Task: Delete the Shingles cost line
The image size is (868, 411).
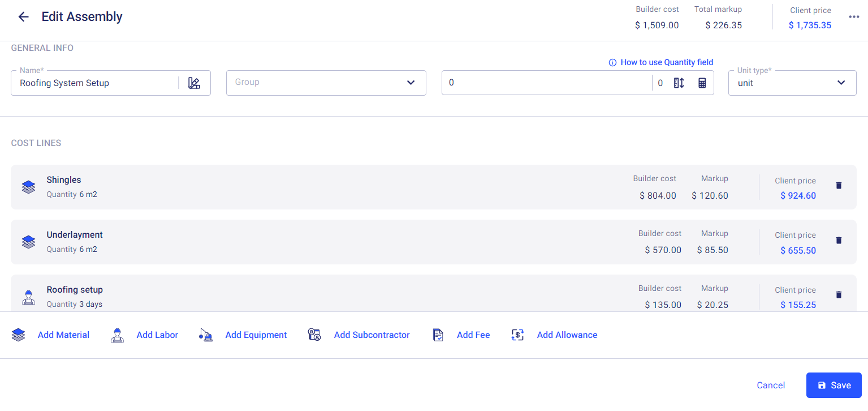Action: coord(839,186)
